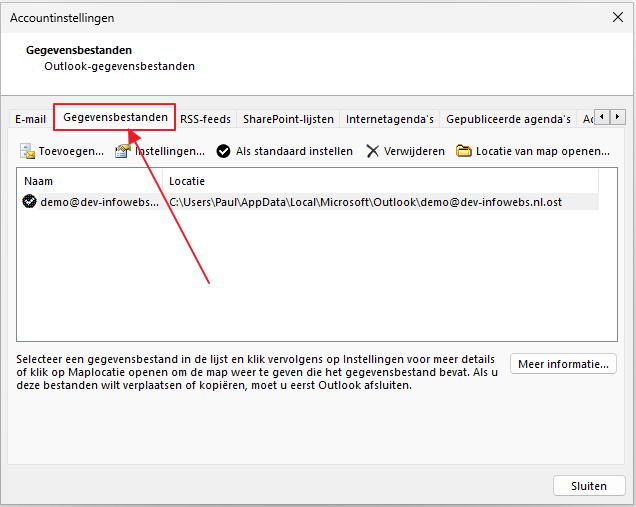Click the Locatie van map openen folder icon
This screenshot has height=507, width=636.
[464, 151]
